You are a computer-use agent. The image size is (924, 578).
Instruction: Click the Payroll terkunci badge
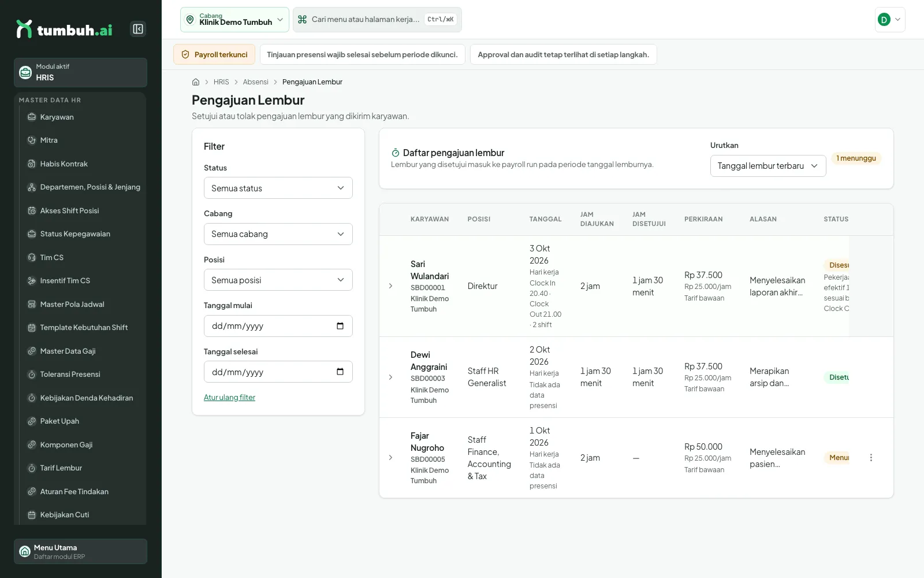(x=214, y=54)
